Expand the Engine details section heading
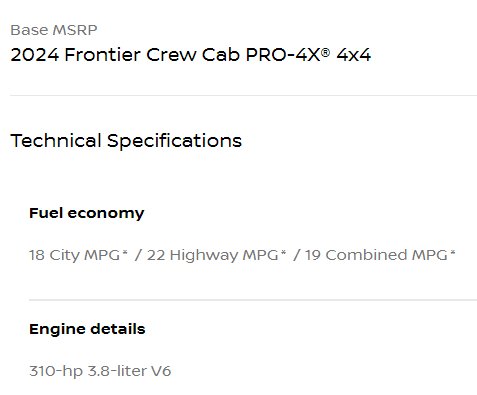This screenshot has height=395, width=477. click(x=87, y=329)
